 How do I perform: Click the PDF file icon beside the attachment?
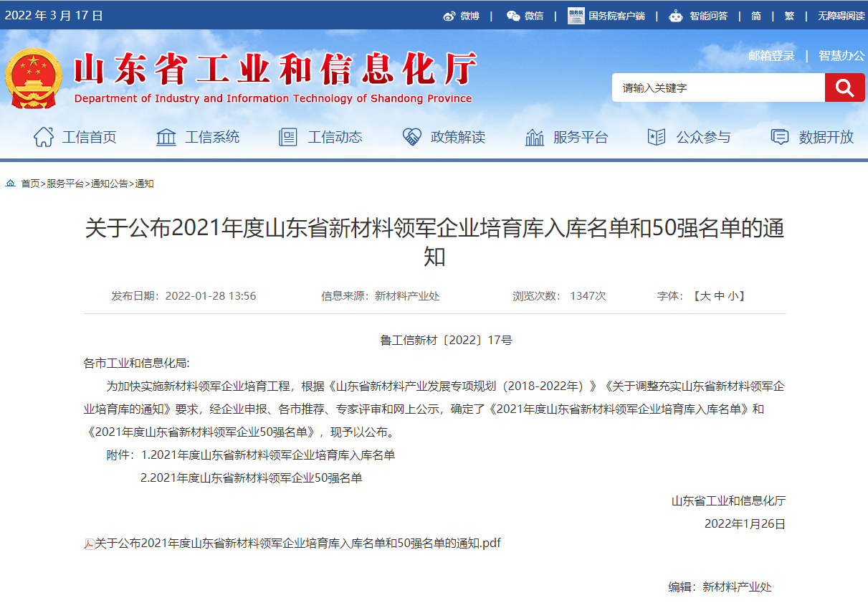pyautogui.click(x=90, y=544)
